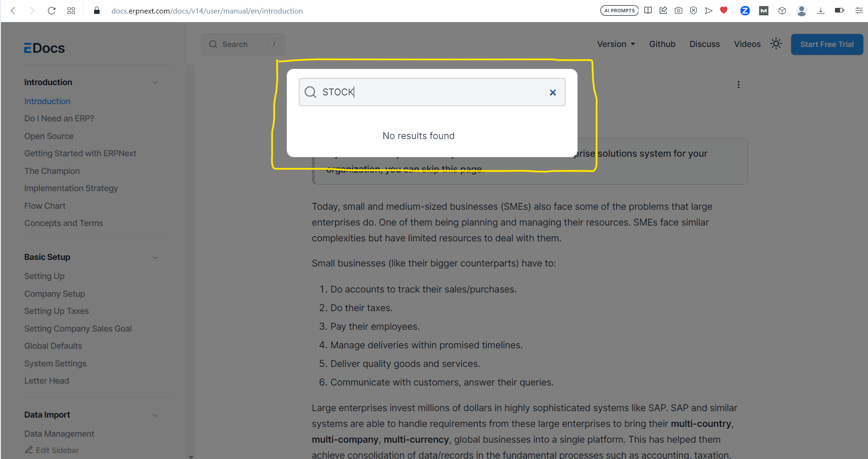Open the Setting Up page

(44, 276)
